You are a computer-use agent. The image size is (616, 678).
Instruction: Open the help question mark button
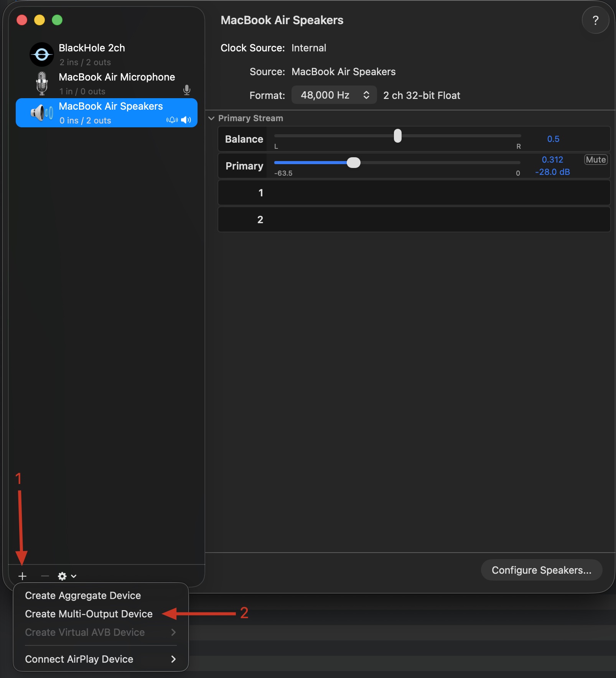595,20
